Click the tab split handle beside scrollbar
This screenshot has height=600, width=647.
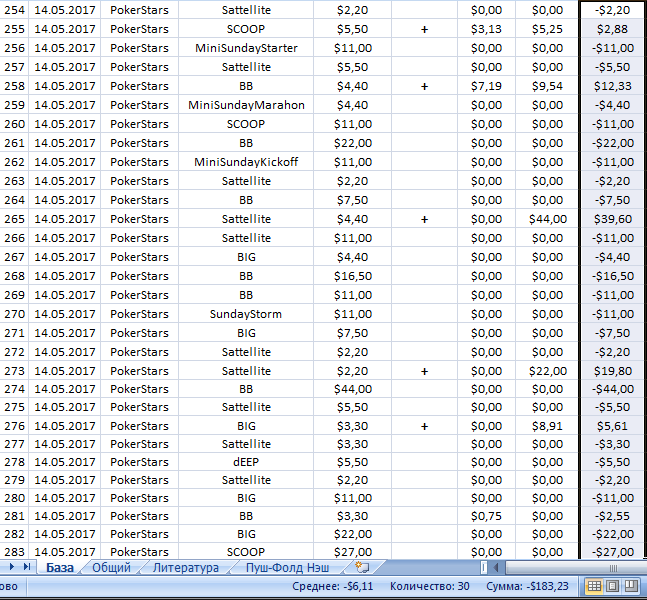(x=484, y=568)
